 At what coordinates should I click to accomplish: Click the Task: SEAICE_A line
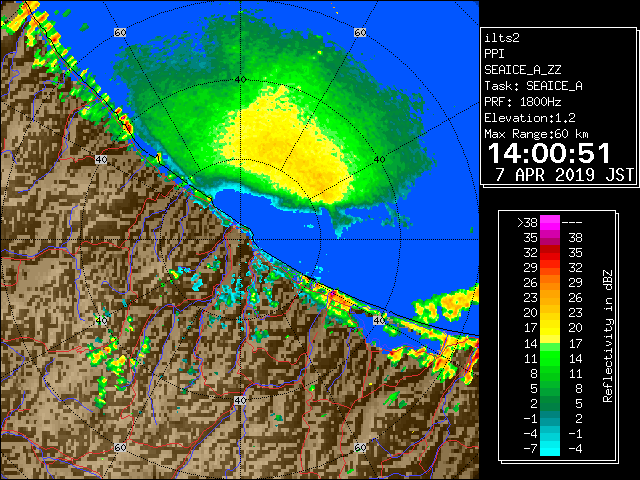pyautogui.click(x=533, y=86)
